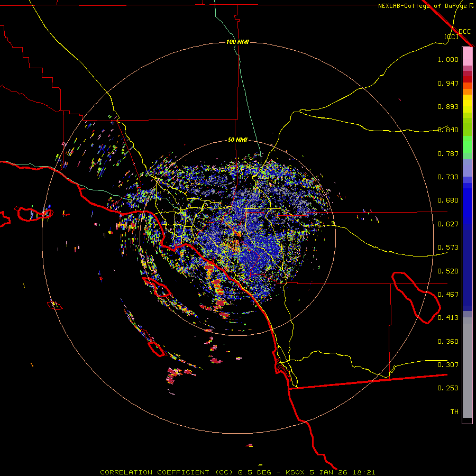Click the KSOX station identifier in the footer
The height and width of the screenshot is (476, 476).
pos(296,472)
